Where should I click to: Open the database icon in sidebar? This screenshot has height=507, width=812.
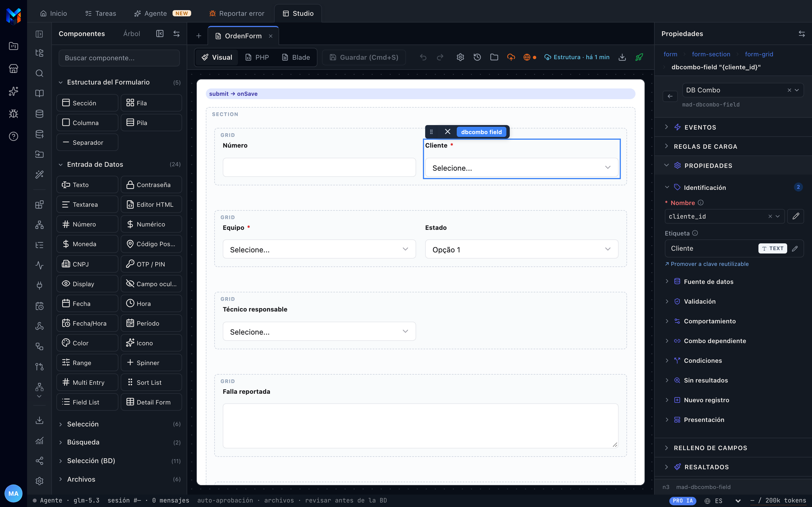(39, 114)
